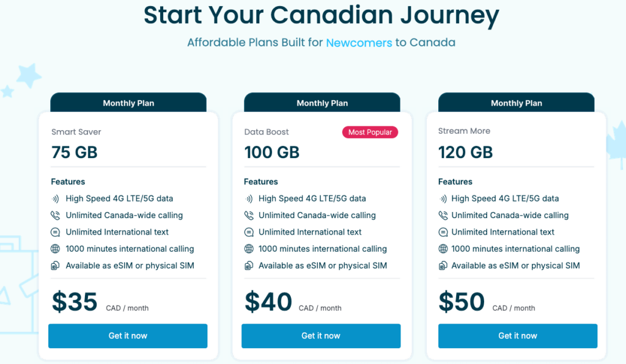Click the Start Your Canadian Journey heading
The height and width of the screenshot is (364, 626).
(x=321, y=15)
